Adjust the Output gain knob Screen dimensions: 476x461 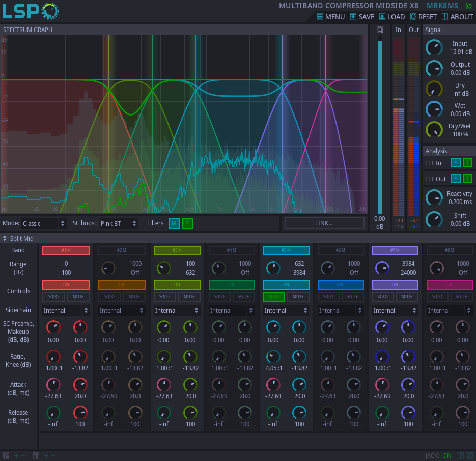[434, 68]
